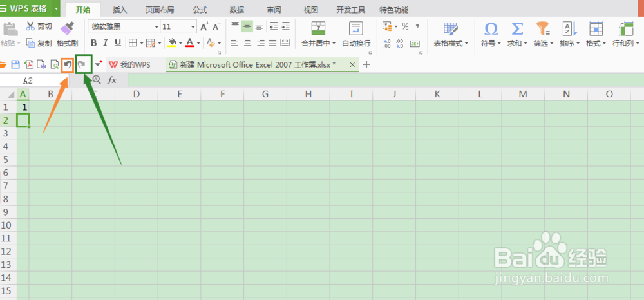Click the borders grid icon
The width and height of the screenshot is (644, 300).
point(133,42)
